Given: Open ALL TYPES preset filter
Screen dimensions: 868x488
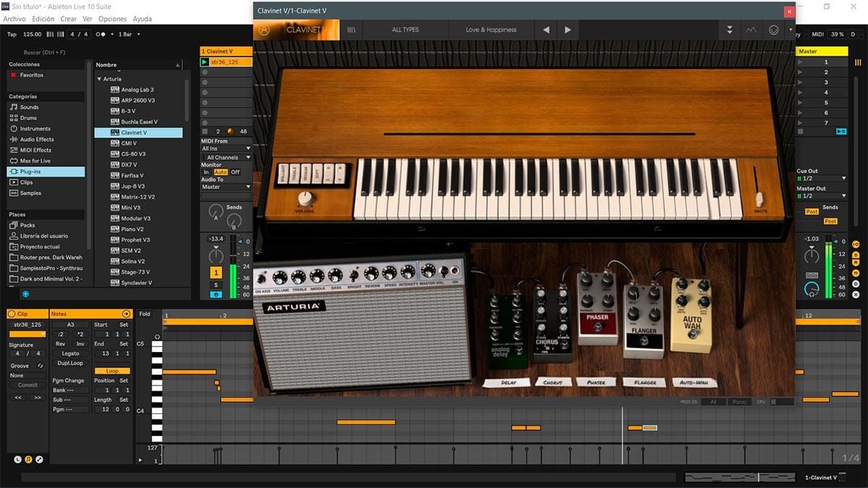Looking at the screenshot, I should click(405, 30).
